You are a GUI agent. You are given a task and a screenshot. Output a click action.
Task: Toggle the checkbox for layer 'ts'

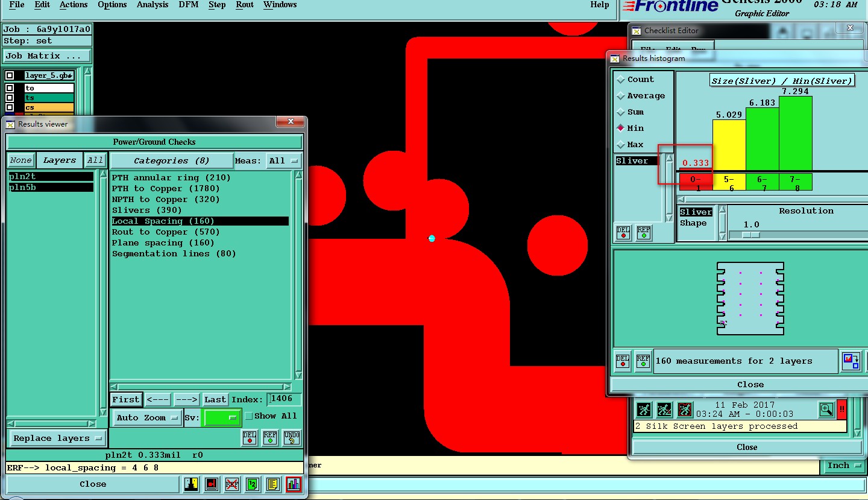tap(10, 98)
